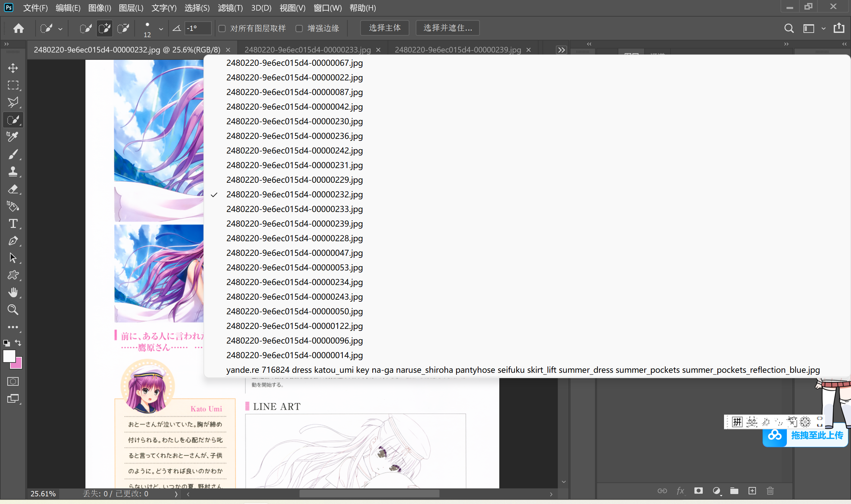Open the File menu
The height and width of the screenshot is (504, 851).
35,8
